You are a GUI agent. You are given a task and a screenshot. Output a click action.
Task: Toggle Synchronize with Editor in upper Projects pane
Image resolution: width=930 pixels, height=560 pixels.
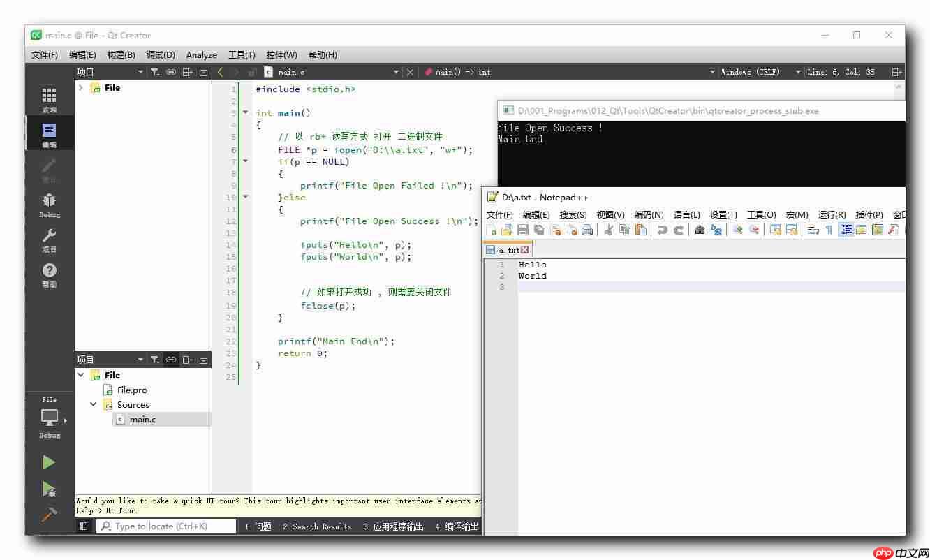click(x=171, y=72)
